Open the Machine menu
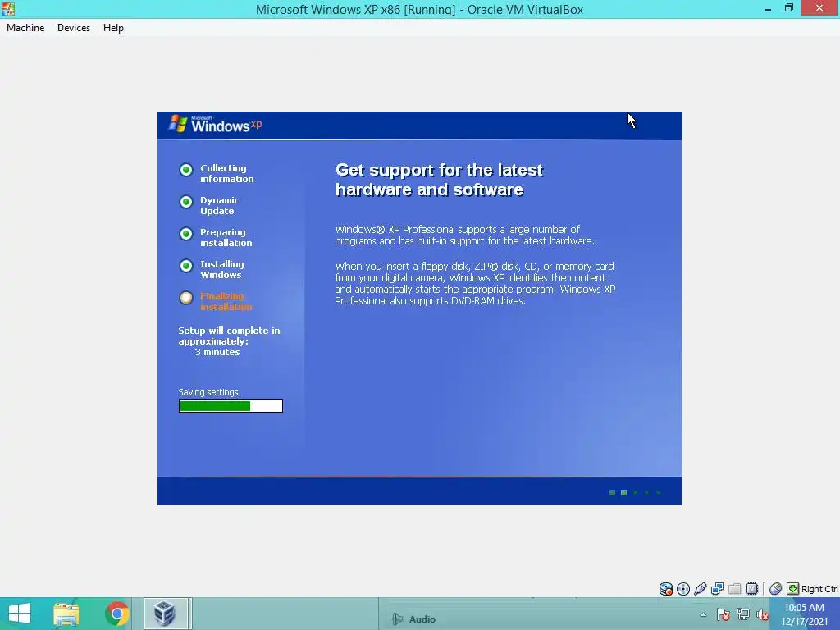This screenshot has width=840, height=630. (x=25, y=28)
